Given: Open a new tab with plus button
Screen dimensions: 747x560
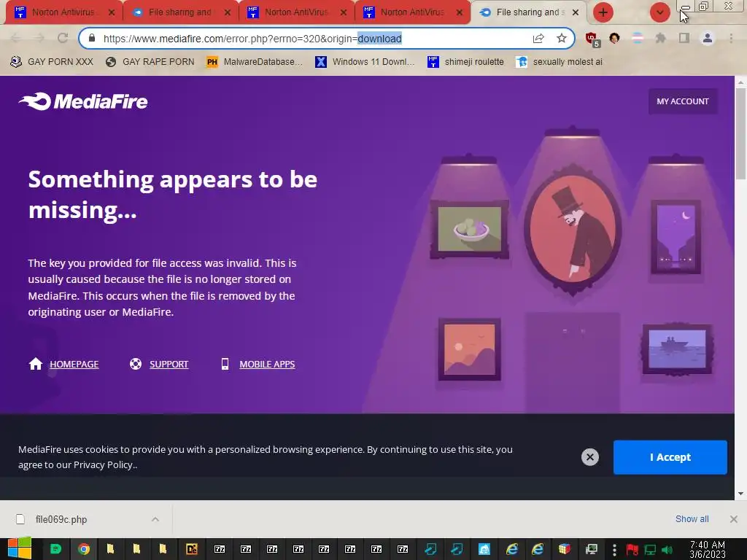Looking at the screenshot, I should (603, 12).
